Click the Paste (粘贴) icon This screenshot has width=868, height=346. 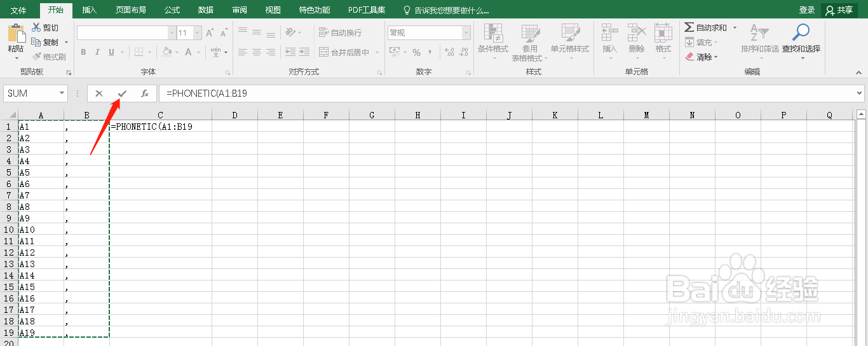[17, 33]
